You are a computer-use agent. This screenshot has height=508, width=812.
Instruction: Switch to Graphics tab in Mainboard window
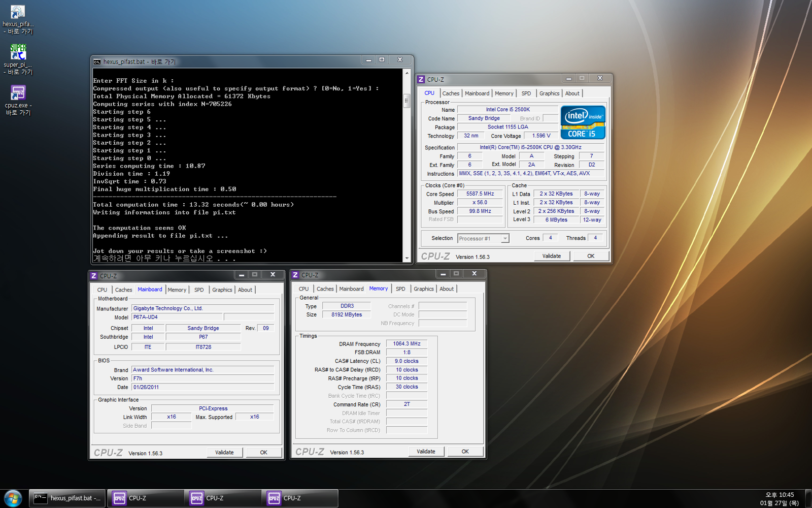click(222, 290)
